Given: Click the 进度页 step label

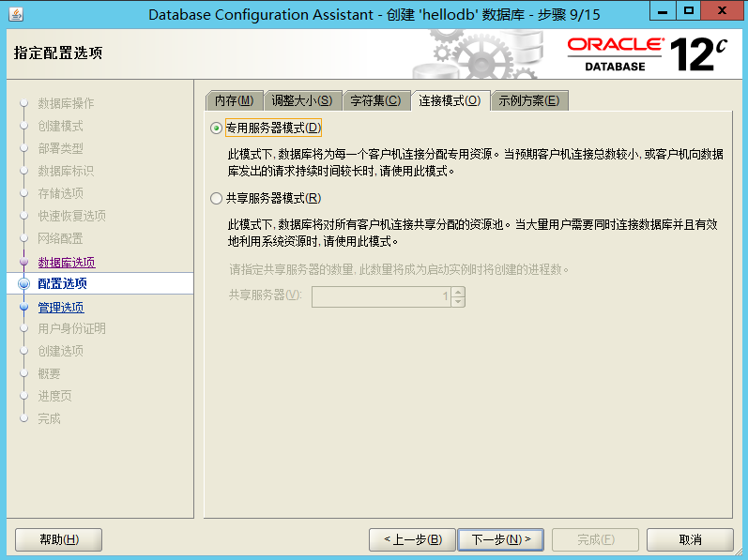Looking at the screenshot, I should pyautogui.click(x=54, y=396).
